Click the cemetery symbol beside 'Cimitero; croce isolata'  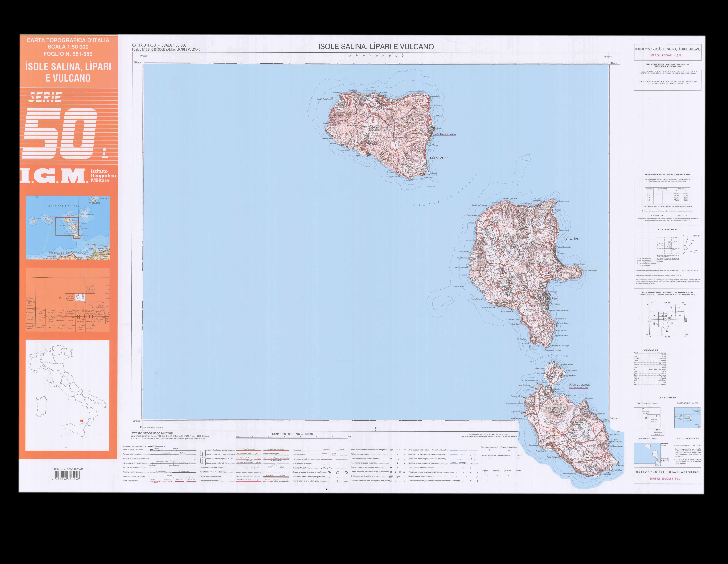click(x=391, y=468)
